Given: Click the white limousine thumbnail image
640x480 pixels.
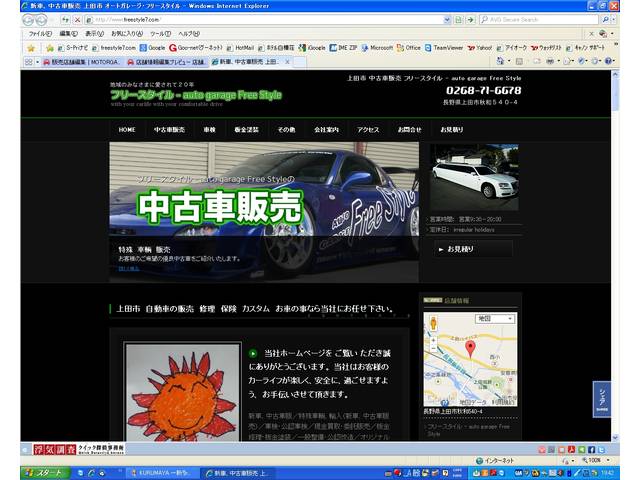Looking at the screenshot, I should point(474,177).
